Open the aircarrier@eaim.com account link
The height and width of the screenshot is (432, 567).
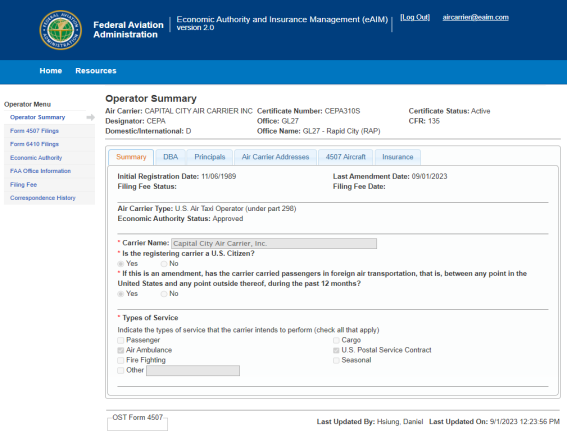(x=476, y=17)
